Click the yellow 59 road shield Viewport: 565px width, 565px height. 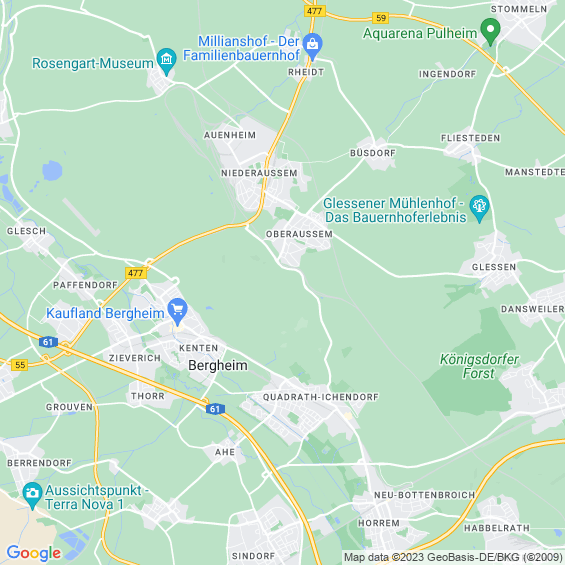(381, 18)
